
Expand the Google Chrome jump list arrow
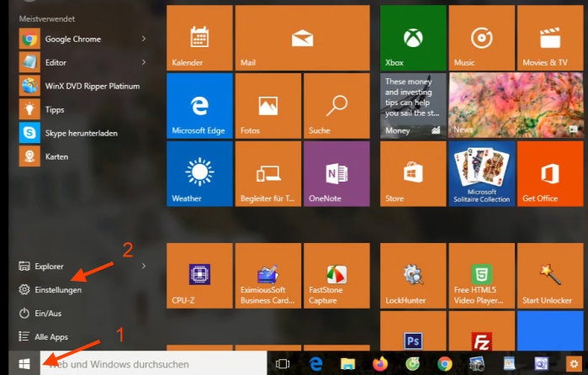144,39
